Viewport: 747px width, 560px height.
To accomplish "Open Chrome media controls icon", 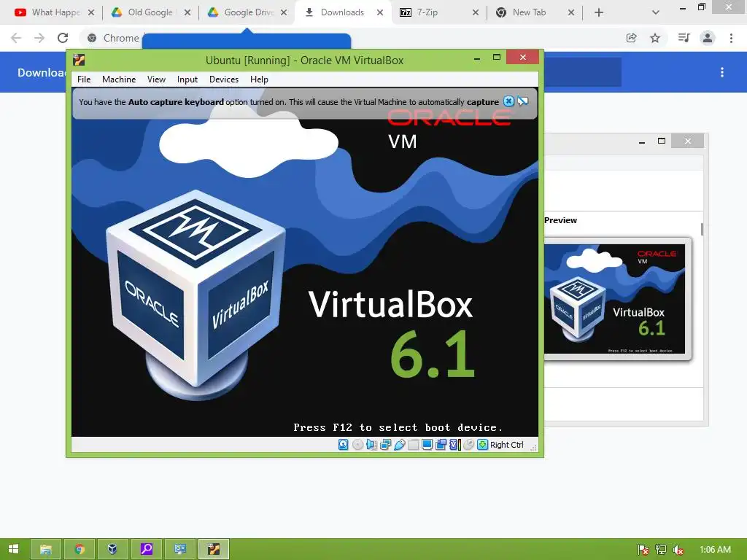I will click(x=684, y=38).
